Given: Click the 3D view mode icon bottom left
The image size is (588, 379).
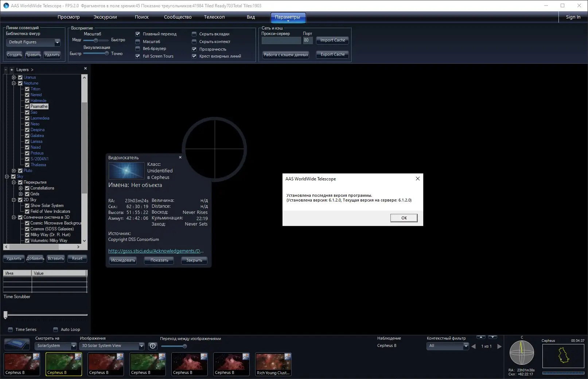Looking at the screenshot, I should [x=16, y=344].
